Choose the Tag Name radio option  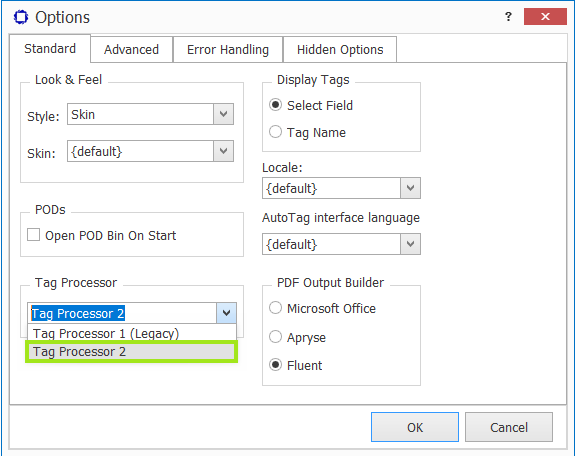point(275,132)
